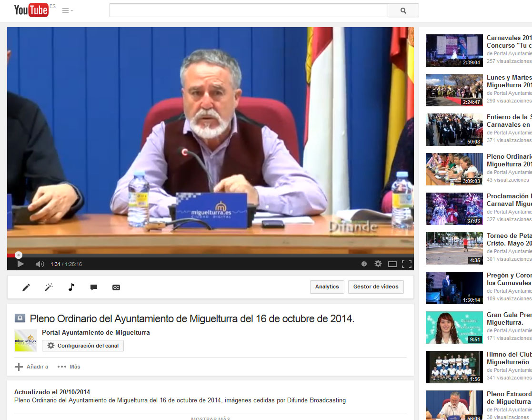Play the video with the play button

point(20,264)
